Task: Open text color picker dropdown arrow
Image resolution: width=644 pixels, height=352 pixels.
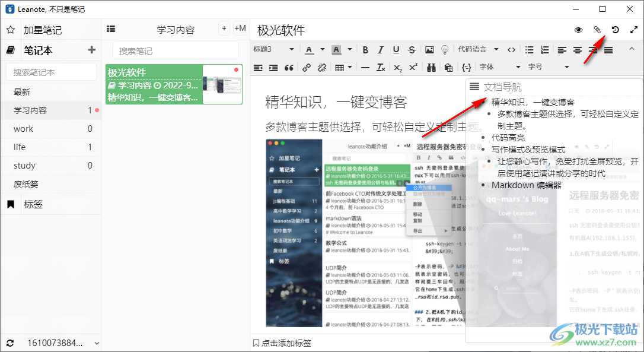Action: pyautogui.click(x=323, y=49)
